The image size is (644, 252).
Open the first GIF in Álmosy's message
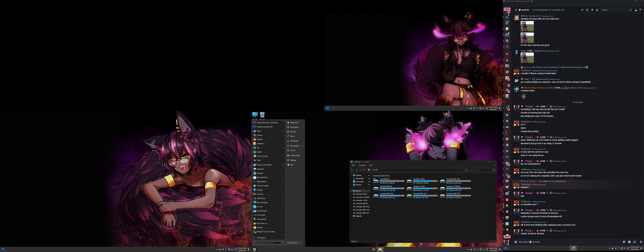(527, 26)
